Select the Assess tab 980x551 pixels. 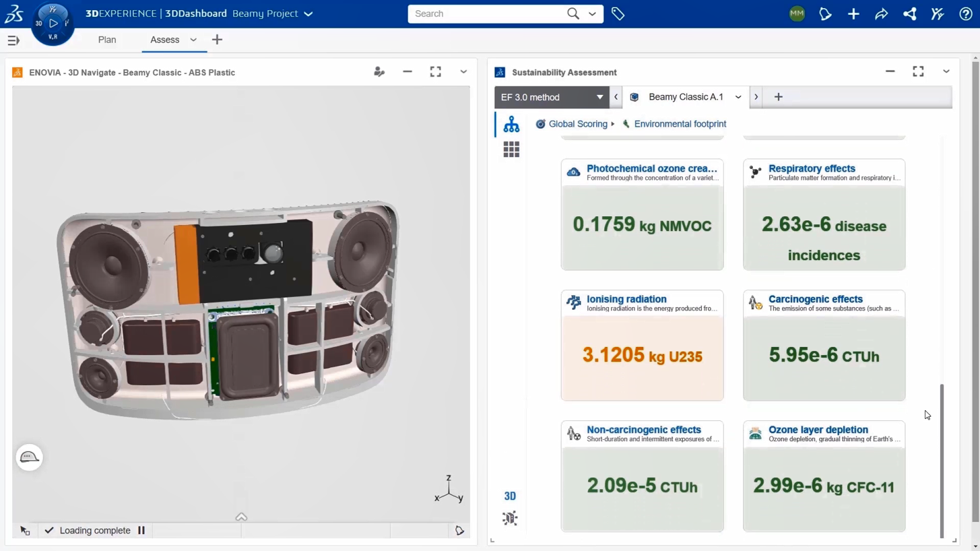pyautogui.click(x=164, y=40)
